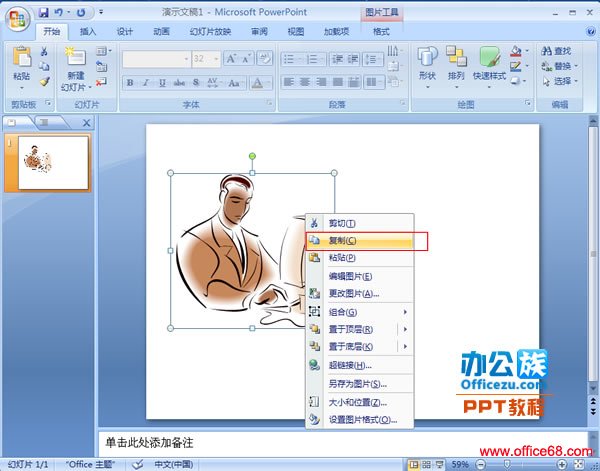The image size is (600, 471).
Task: Undo the last action
Action: click(58, 13)
